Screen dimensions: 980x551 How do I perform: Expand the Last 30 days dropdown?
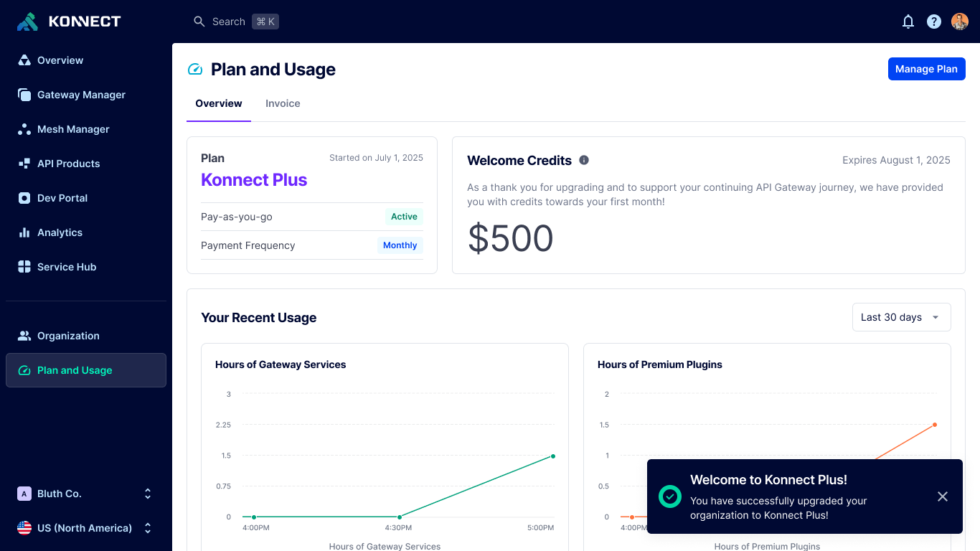pyautogui.click(x=901, y=317)
